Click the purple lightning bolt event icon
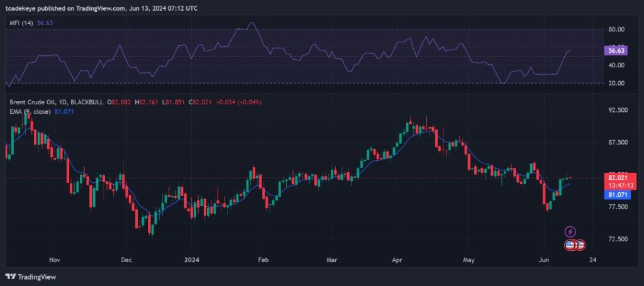Viewport: 644px width, 286px height. pyautogui.click(x=570, y=232)
